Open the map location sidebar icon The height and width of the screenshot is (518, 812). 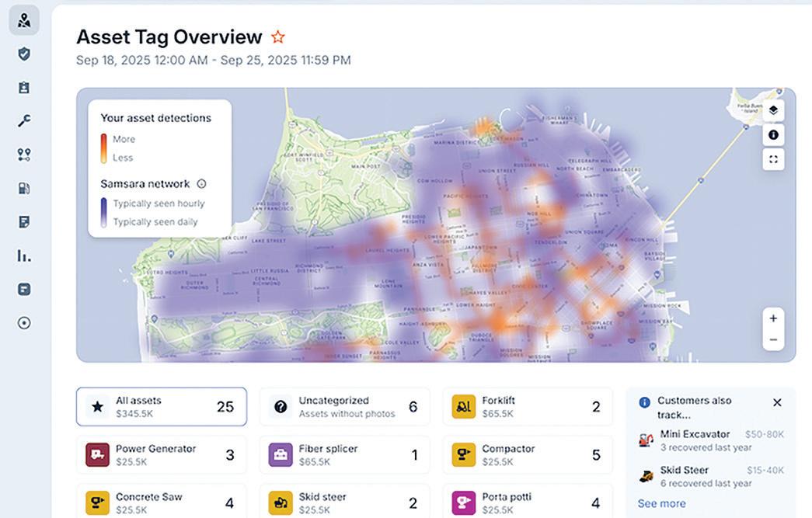click(x=24, y=21)
